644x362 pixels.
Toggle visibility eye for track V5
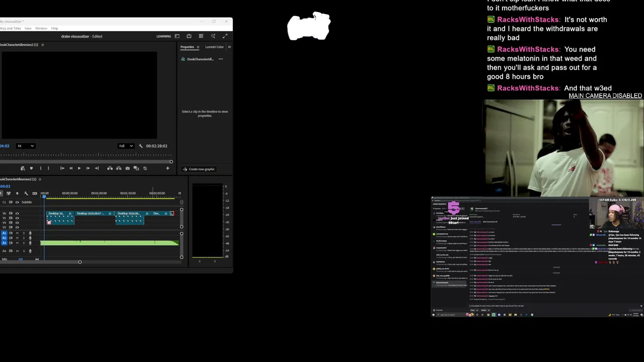(17, 218)
